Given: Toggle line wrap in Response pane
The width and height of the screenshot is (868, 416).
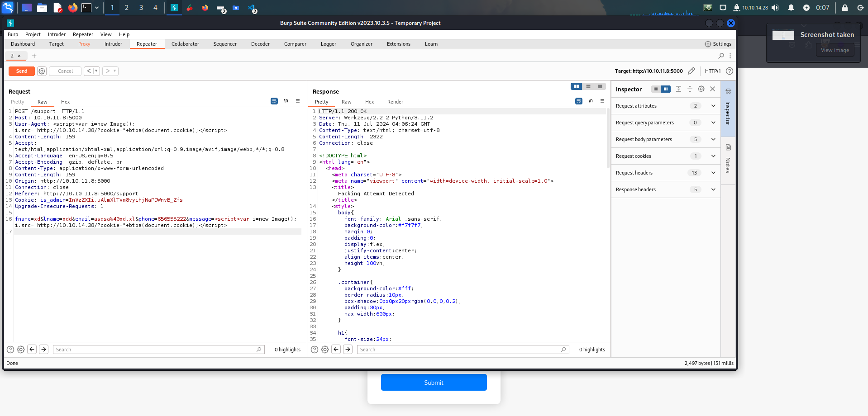Looking at the screenshot, I should 579,101.
